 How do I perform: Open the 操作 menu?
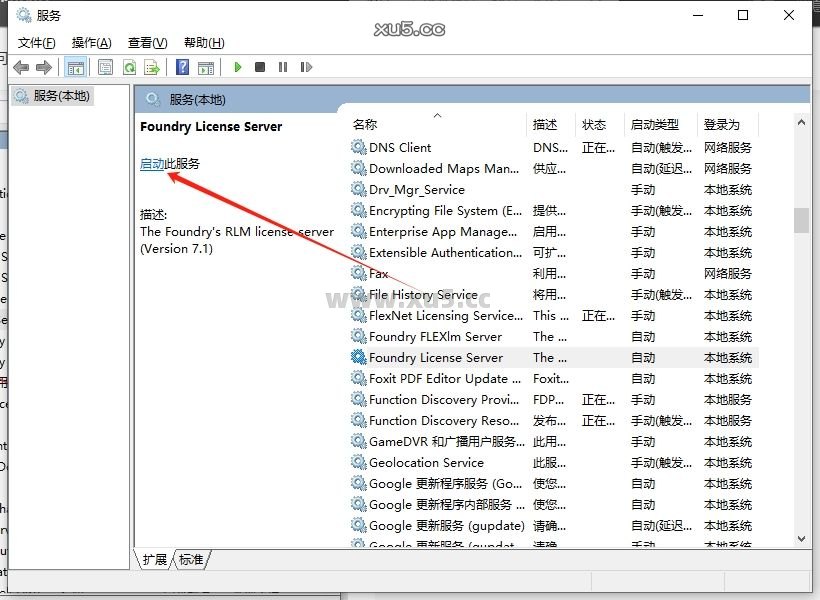point(91,42)
